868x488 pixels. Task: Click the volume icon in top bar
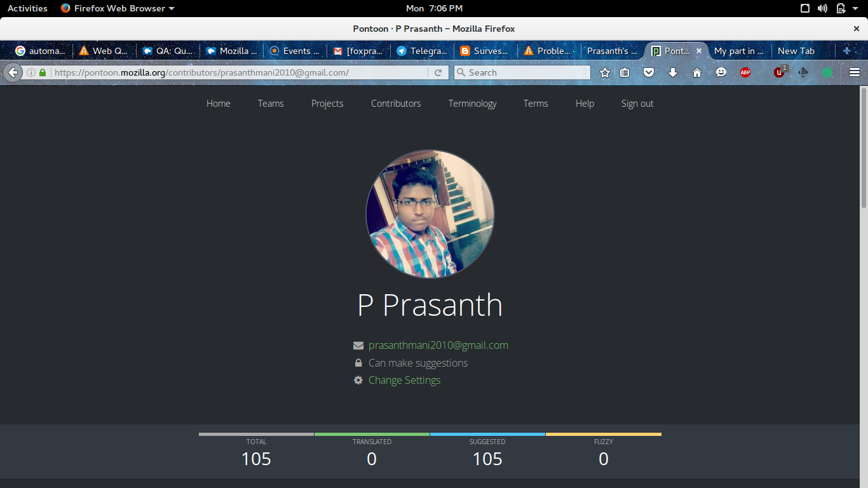click(x=822, y=8)
